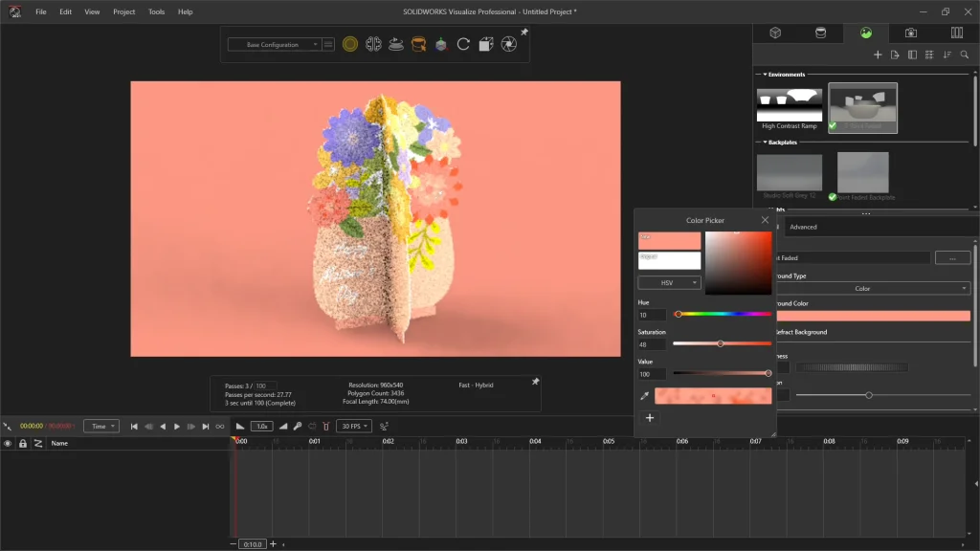The width and height of the screenshot is (980, 551).
Task: Open the 30 FPS frame rate dropdown
Action: coord(353,426)
